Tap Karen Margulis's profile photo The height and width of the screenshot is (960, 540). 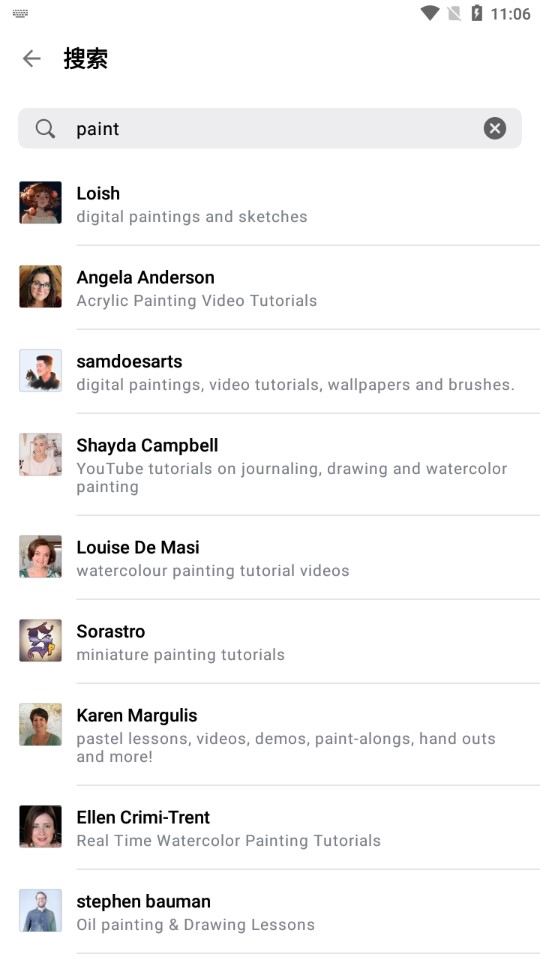[40, 724]
